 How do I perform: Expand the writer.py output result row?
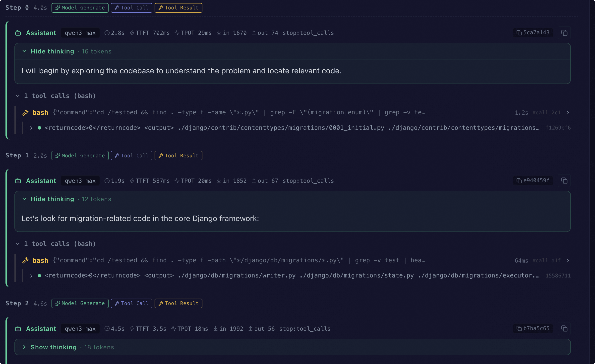click(x=31, y=275)
